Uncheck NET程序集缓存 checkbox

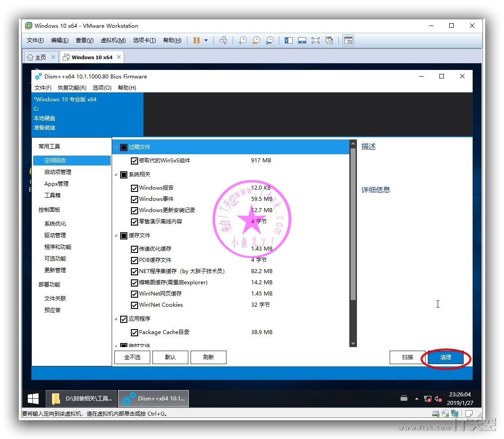135,271
